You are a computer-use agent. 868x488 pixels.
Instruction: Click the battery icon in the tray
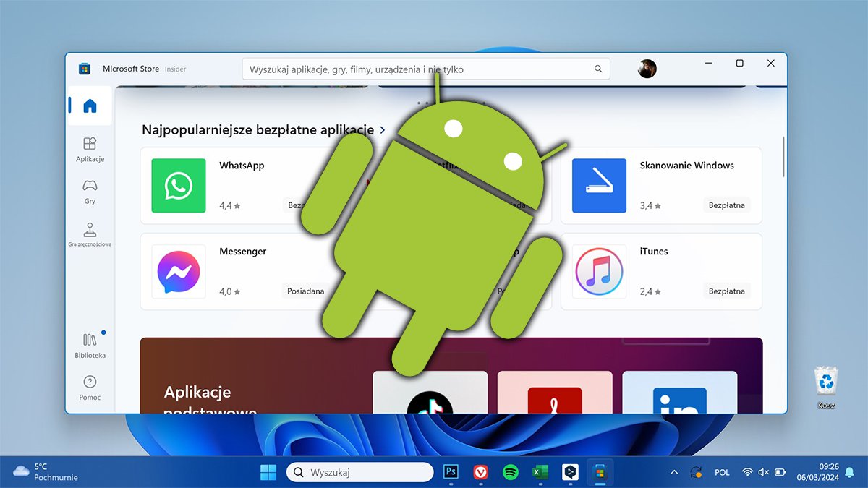780,472
